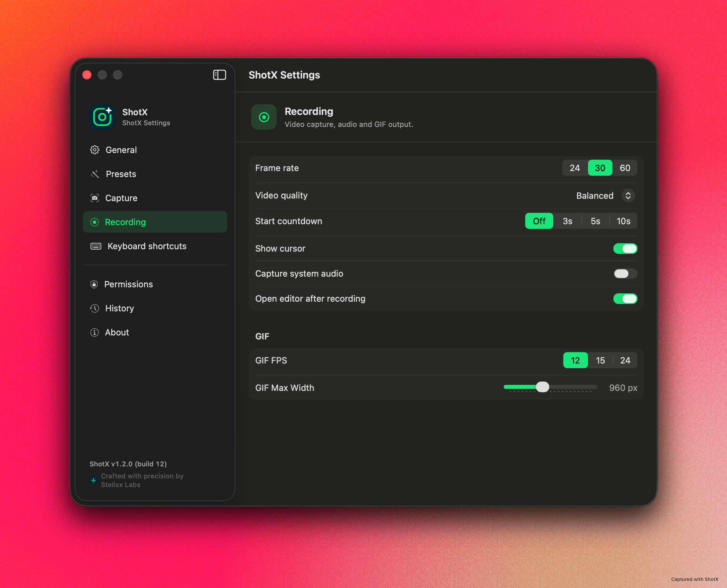
Task: Set start countdown to Off
Action: (x=539, y=221)
